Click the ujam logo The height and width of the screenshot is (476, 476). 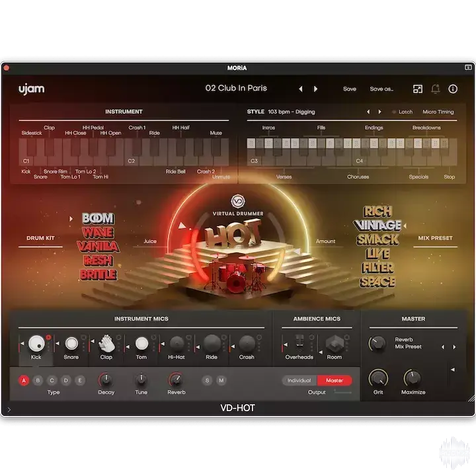click(x=32, y=89)
